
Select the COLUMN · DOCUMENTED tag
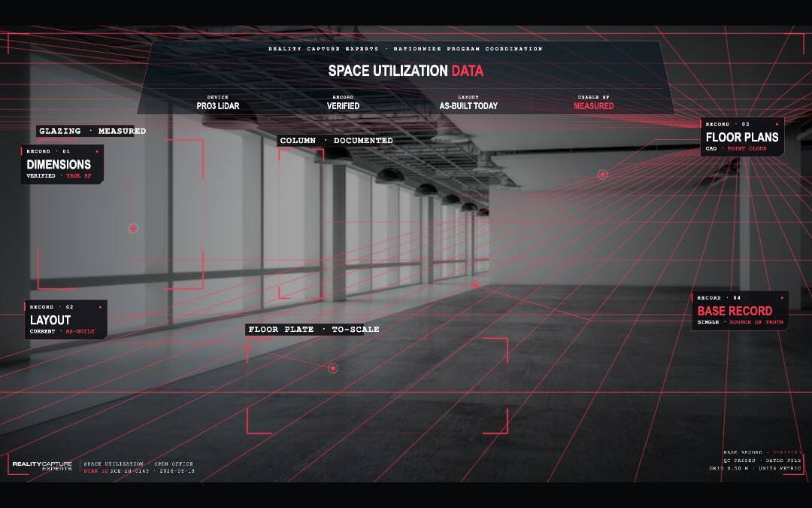[x=336, y=141]
